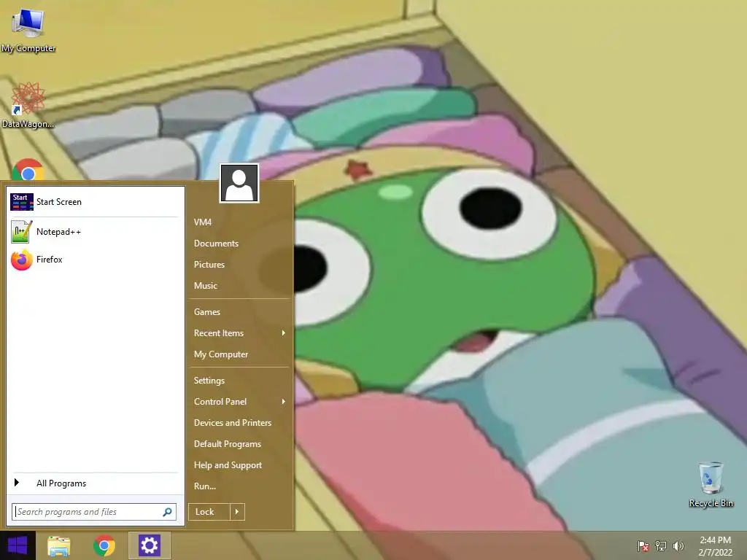Viewport: 747px width, 560px height.
Task: Click the Recent Items label
Action: [x=219, y=332]
